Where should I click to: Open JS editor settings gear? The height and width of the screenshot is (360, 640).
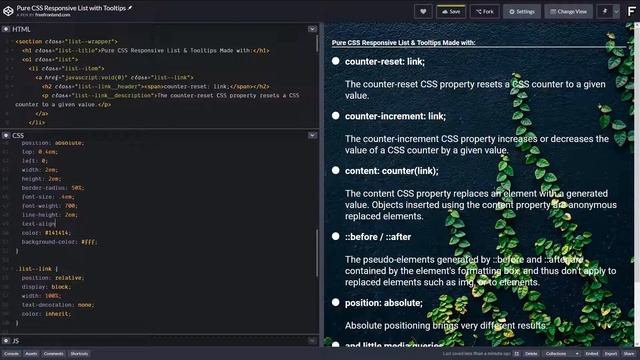pos(6,340)
